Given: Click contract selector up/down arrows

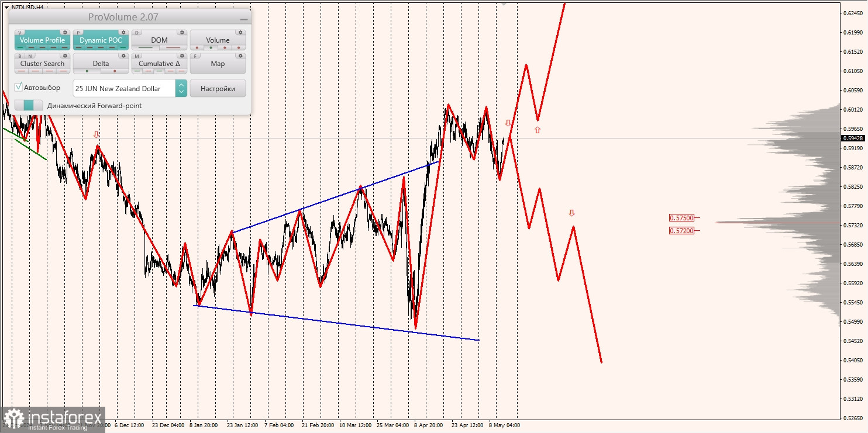Looking at the screenshot, I should click(x=181, y=88).
